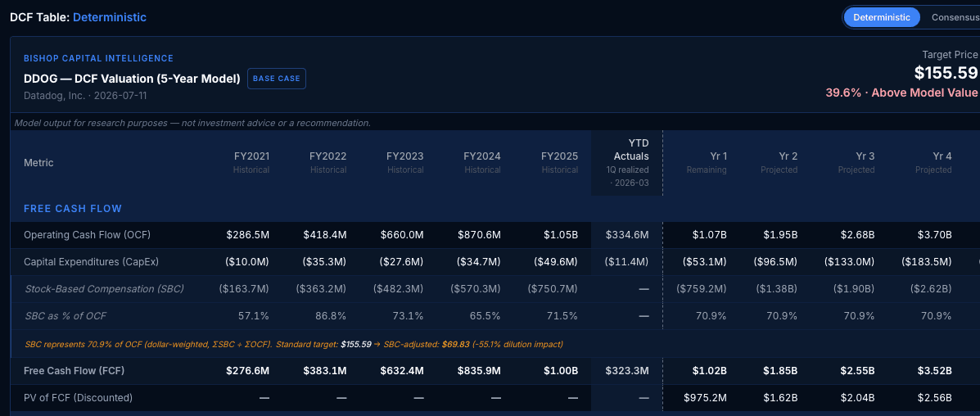
Task: Click OCF FY2021 value $286.5M
Action: 247,235
